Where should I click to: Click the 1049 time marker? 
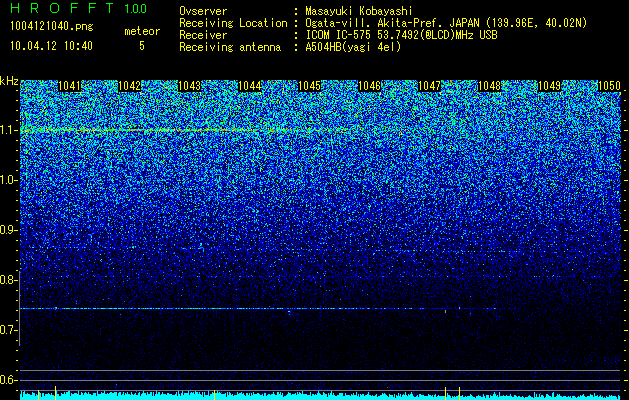coord(549,86)
